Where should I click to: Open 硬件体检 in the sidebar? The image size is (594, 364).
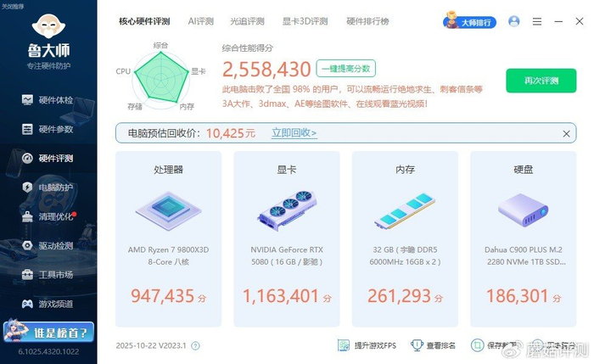tap(48, 100)
